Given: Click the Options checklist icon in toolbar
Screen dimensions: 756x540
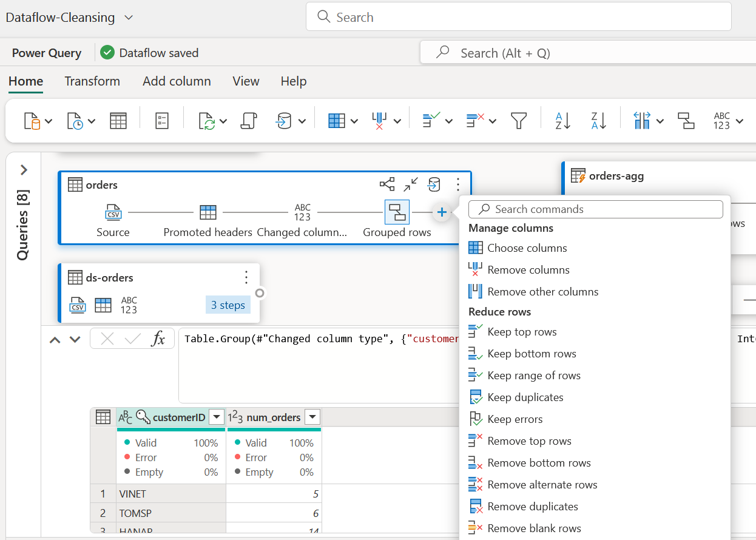Looking at the screenshot, I should pos(162,121).
